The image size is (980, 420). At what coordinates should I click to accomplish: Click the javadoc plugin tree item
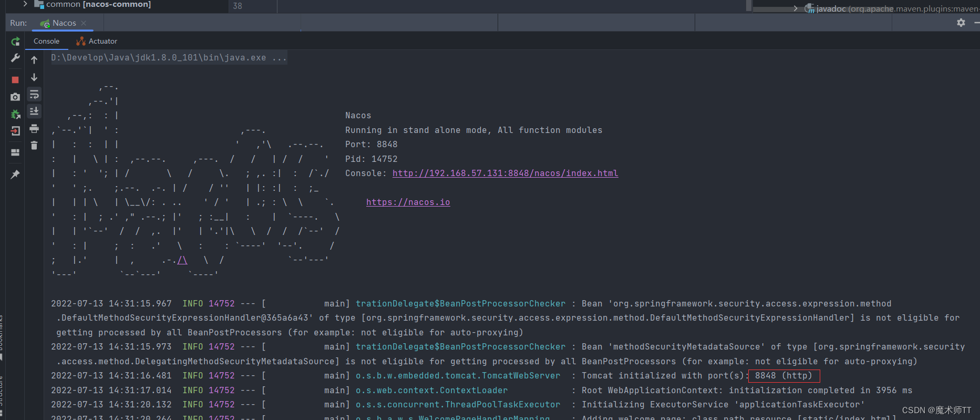point(892,8)
